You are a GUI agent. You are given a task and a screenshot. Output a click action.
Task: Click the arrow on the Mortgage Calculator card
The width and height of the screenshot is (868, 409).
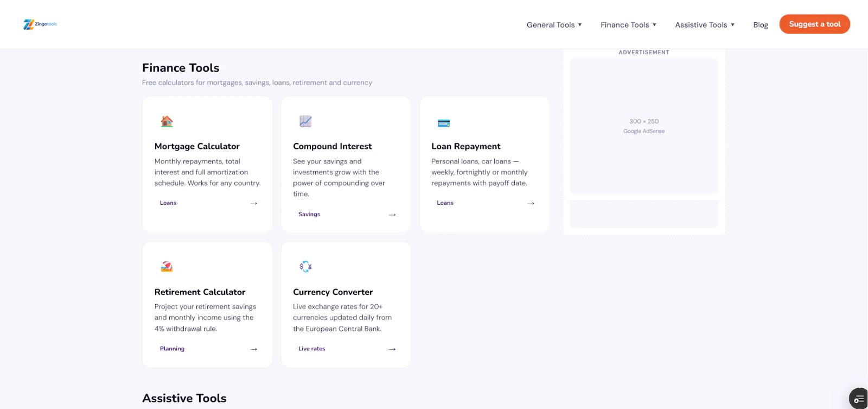(253, 203)
